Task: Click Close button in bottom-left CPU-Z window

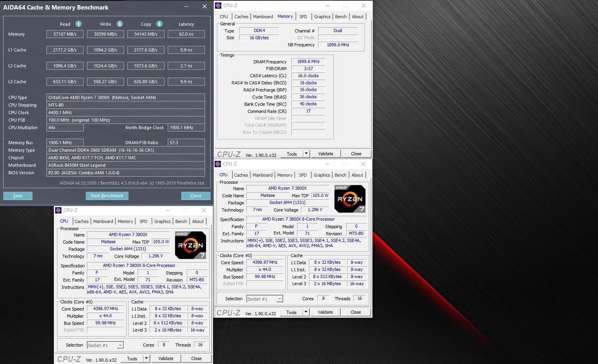Action: tap(196, 358)
